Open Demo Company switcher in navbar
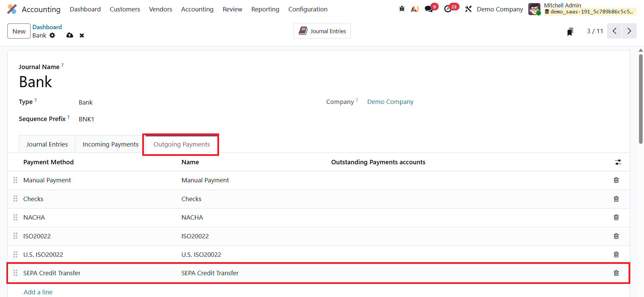Viewport: 644px width, 297px height. click(x=500, y=9)
